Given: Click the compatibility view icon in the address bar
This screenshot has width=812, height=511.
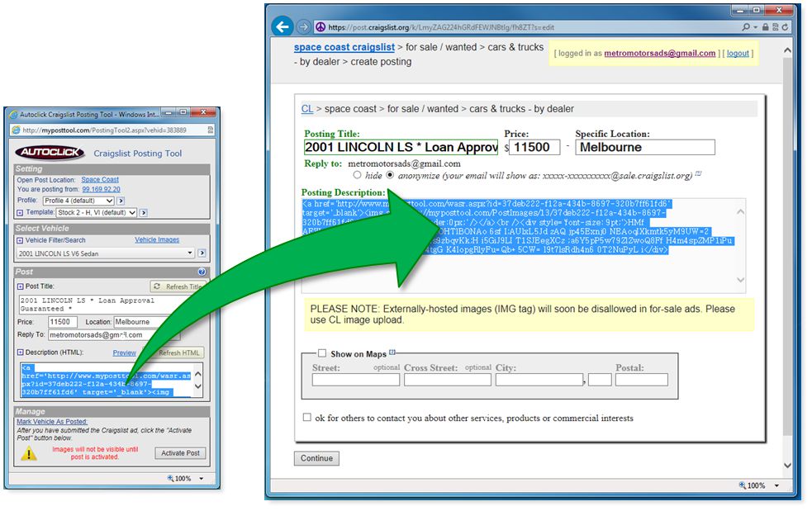Looking at the screenshot, I should (775, 27).
